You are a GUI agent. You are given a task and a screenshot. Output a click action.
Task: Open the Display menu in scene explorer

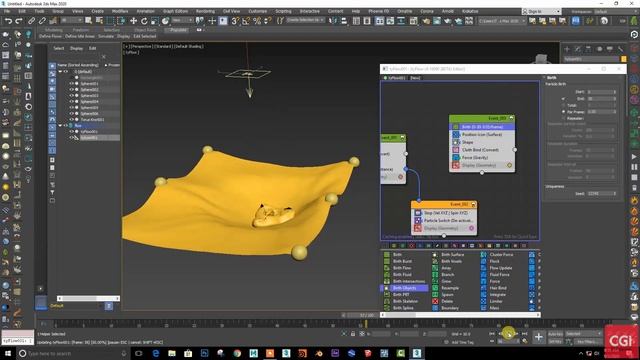tap(76, 48)
